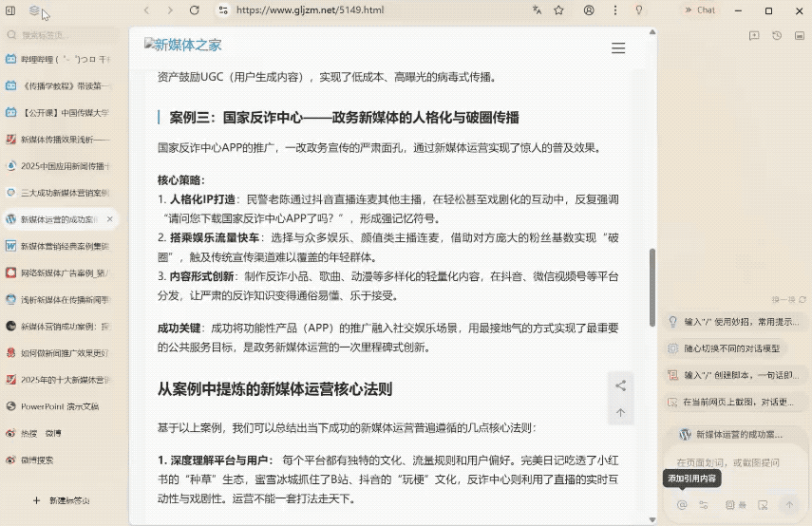Switch to the 微博搜索 tab

[60, 460]
